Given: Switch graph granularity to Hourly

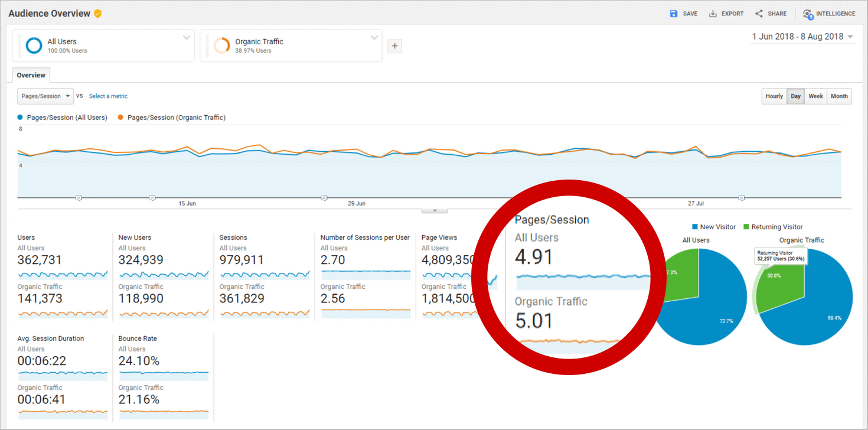Looking at the screenshot, I should pyautogui.click(x=774, y=96).
